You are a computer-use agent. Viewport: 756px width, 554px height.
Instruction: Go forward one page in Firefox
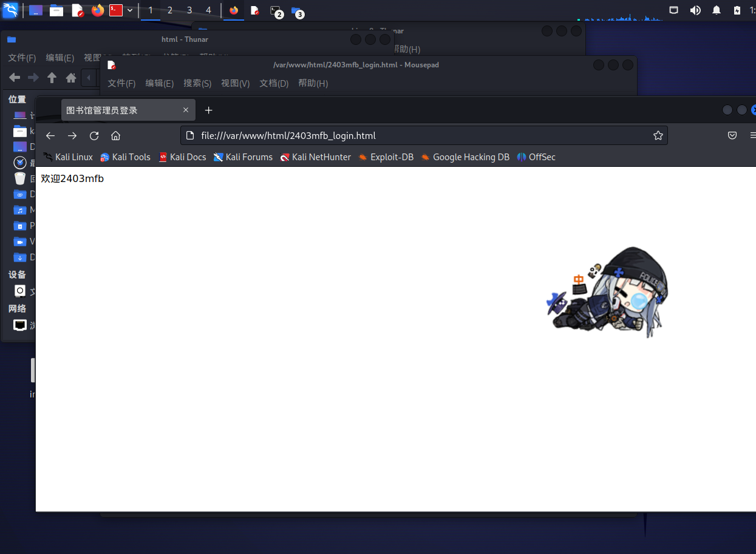pos(72,135)
